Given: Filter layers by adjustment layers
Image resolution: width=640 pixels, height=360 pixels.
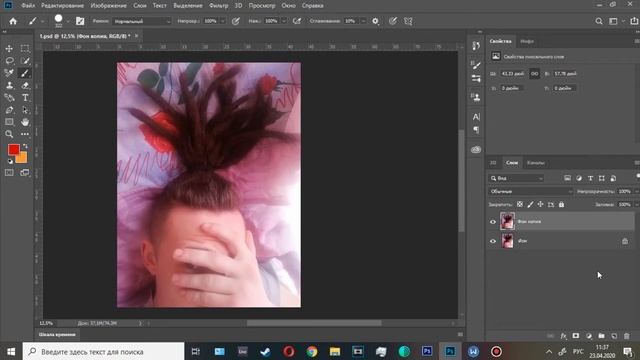Looking at the screenshot, I should [579, 178].
